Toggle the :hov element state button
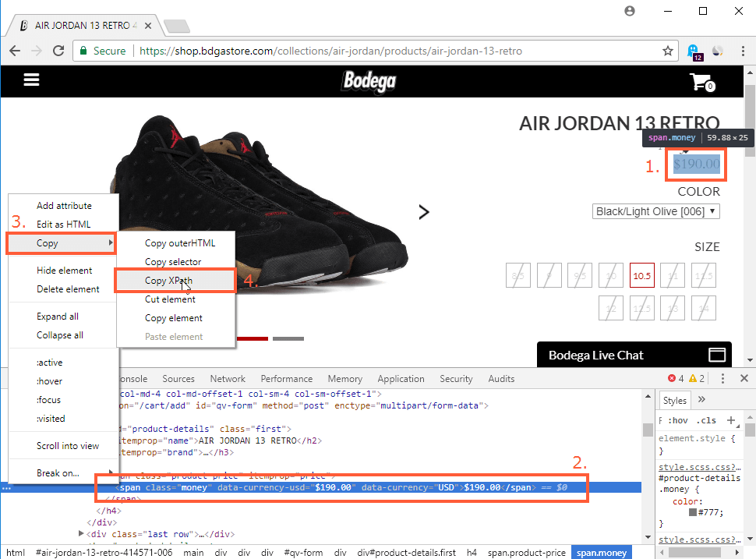 point(678,420)
